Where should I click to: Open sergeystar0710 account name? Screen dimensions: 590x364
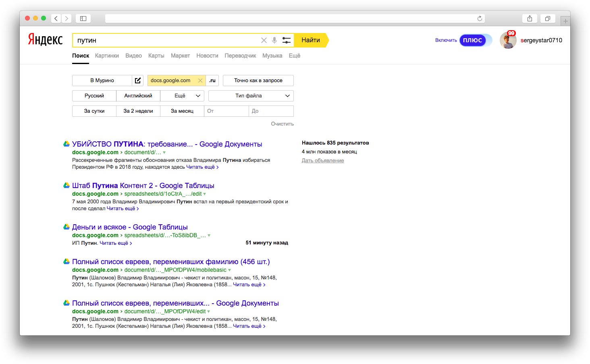[541, 40]
